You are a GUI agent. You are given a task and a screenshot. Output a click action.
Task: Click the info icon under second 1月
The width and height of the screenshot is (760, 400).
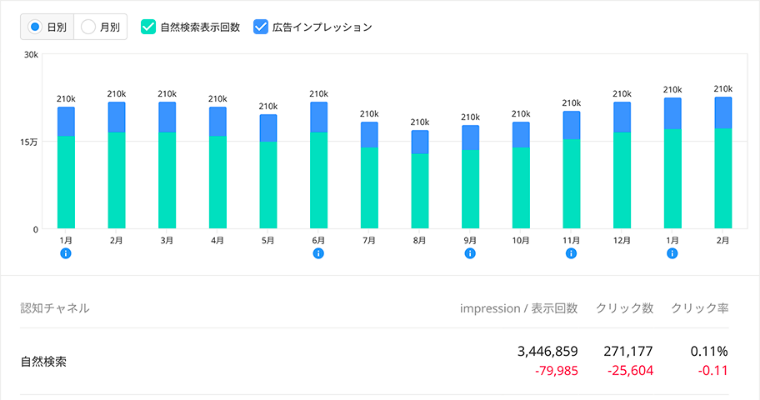tap(672, 253)
